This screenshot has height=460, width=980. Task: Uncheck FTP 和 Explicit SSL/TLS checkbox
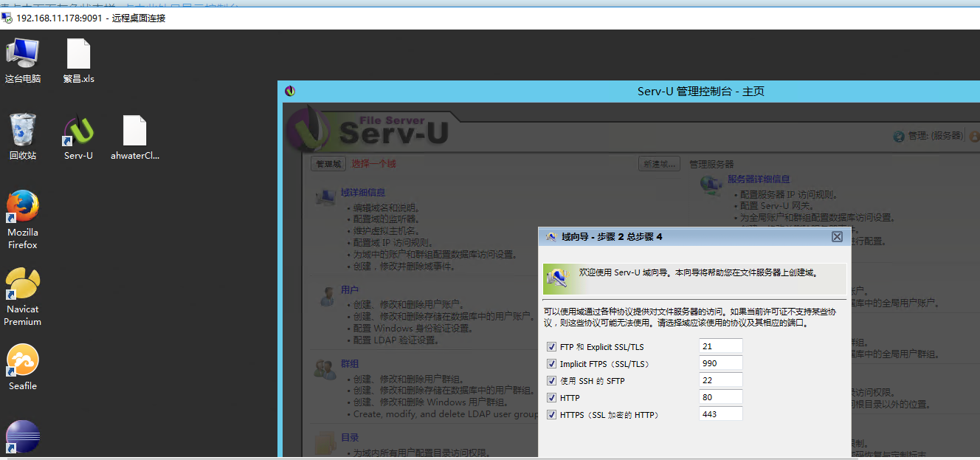551,347
